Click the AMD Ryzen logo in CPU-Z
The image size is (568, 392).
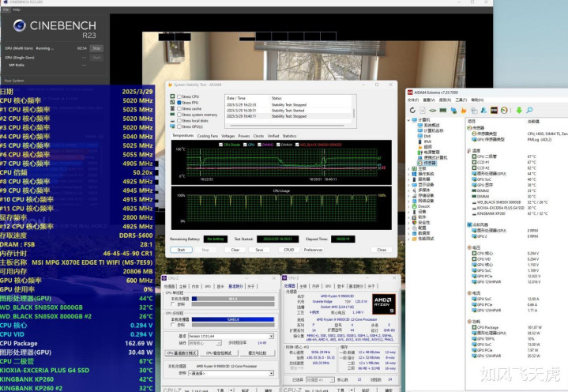(384, 303)
